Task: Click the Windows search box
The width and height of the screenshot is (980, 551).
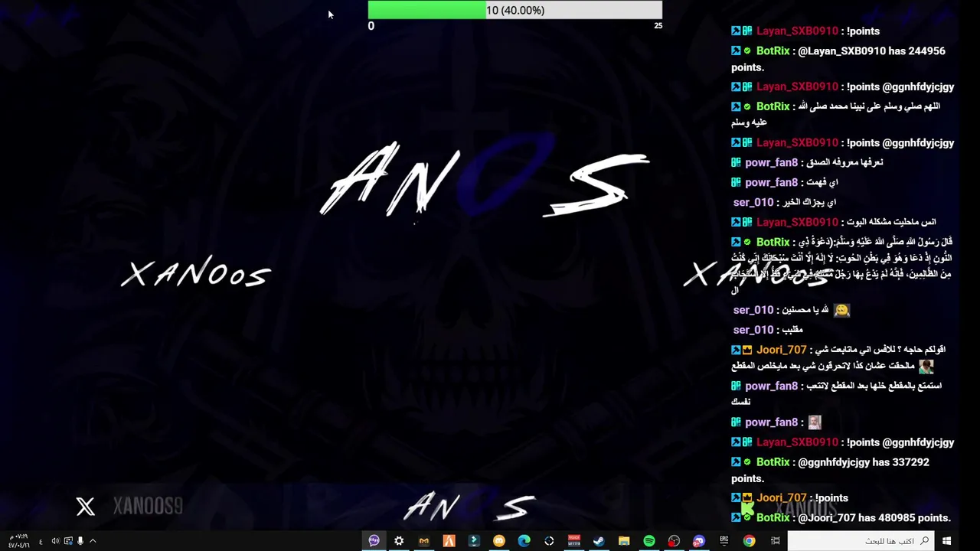Action: [861, 541]
